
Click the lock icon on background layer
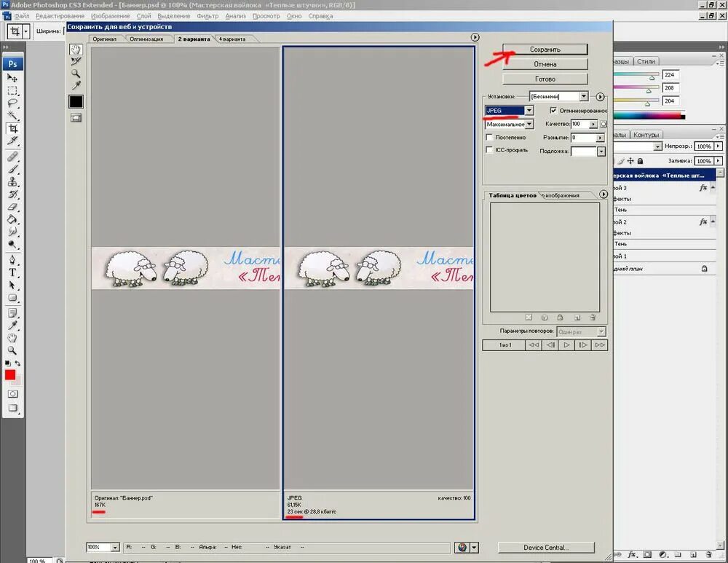tap(704, 269)
